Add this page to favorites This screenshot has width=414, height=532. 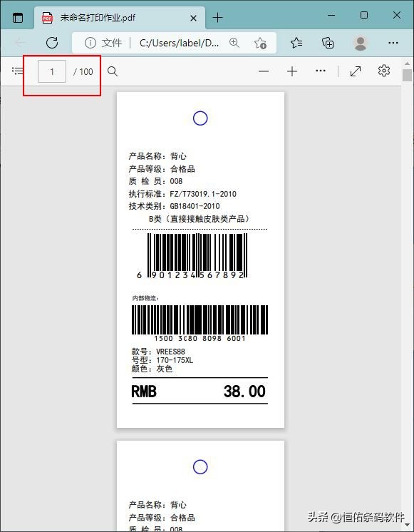point(260,43)
